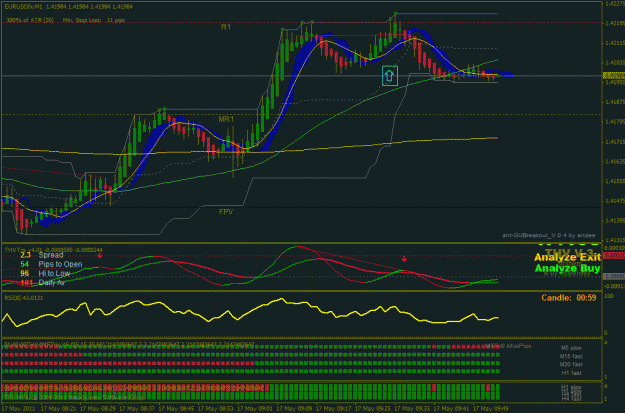Click the red down arrow beside the Spread label
625x413 pixels.
pos(100,255)
